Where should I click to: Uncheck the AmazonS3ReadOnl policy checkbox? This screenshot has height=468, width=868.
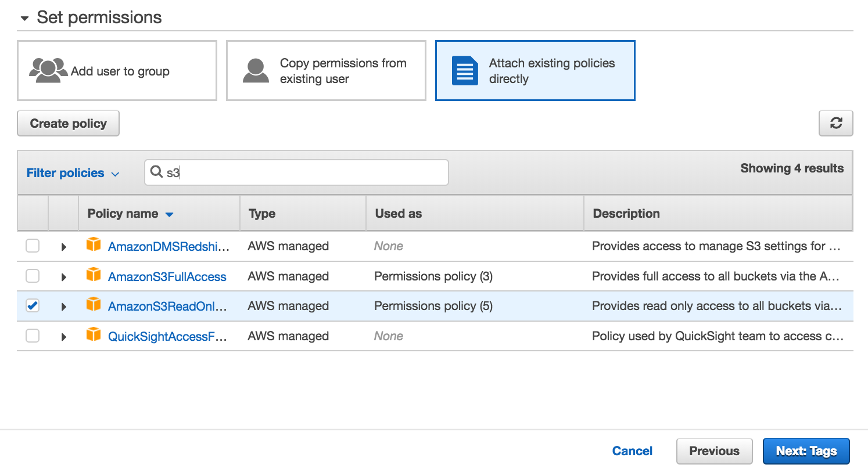32,305
